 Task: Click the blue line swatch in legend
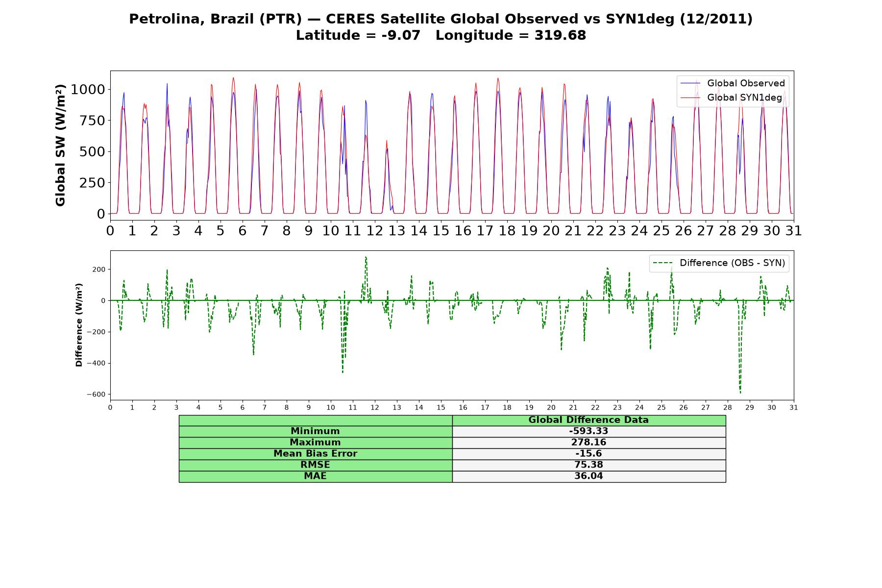tap(691, 83)
